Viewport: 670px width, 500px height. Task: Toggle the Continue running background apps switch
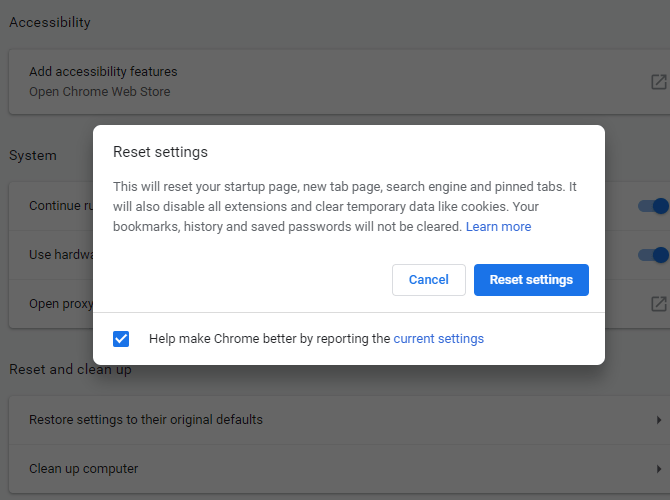(656, 207)
